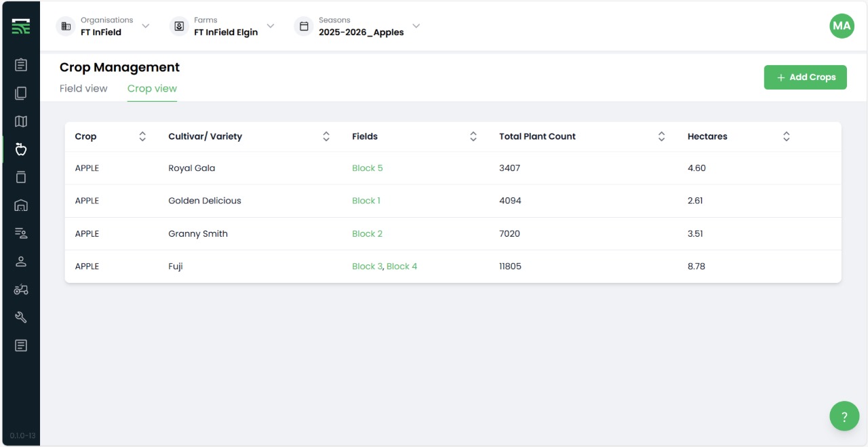Click the Royal Gala cultivar cell
The image size is (868, 447).
click(x=192, y=168)
